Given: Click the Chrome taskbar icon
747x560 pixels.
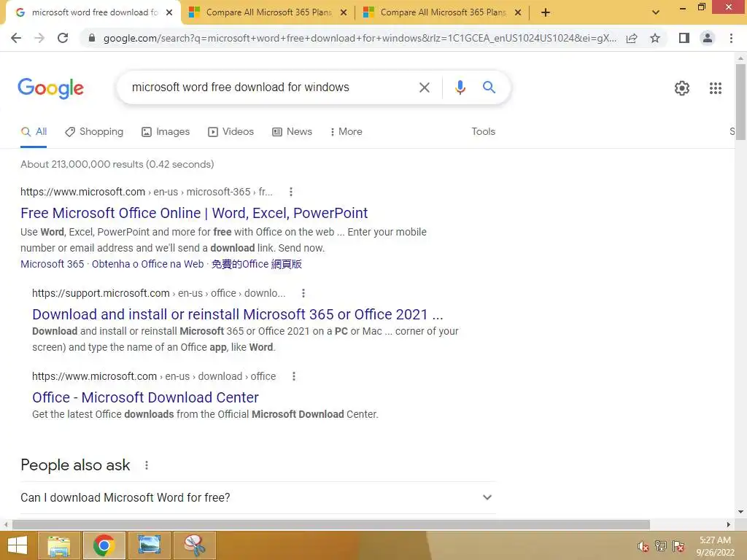Looking at the screenshot, I should coord(104,545).
